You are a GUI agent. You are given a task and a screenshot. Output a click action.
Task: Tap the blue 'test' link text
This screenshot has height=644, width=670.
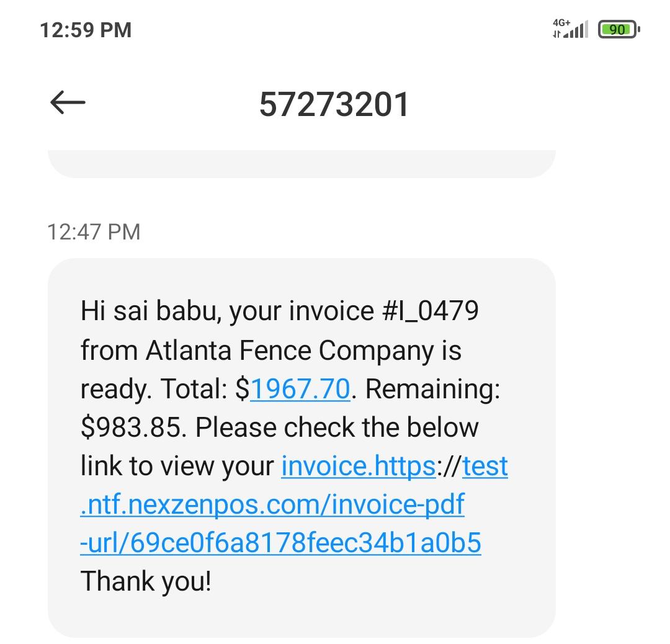(x=485, y=466)
